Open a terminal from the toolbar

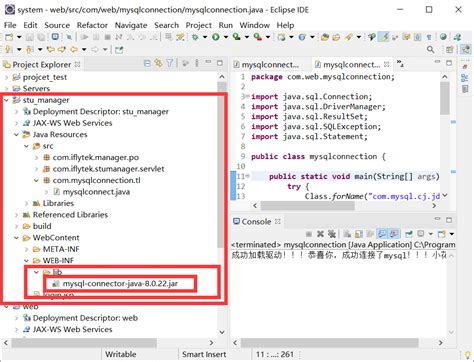tap(55, 37)
